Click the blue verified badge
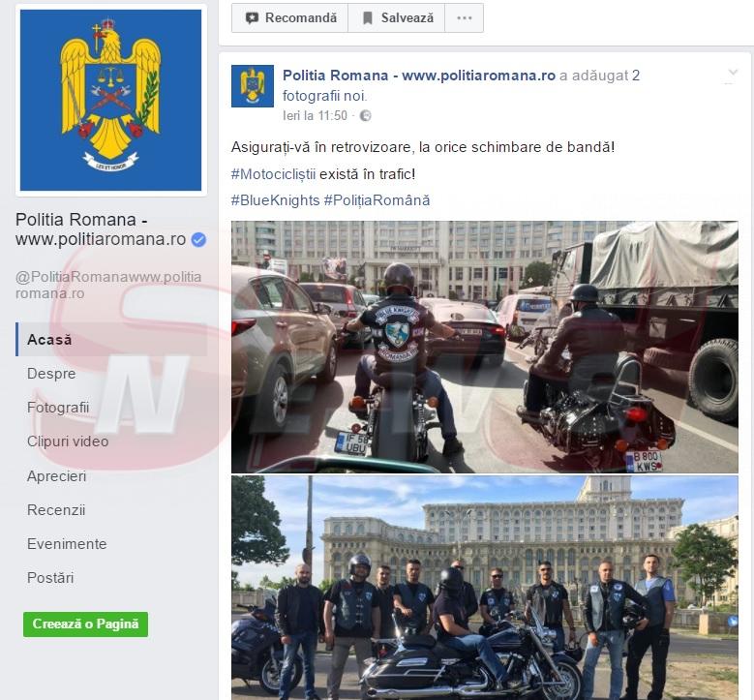Image resolution: width=754 pixels, height=700 pixels. (x=198, y=239)
